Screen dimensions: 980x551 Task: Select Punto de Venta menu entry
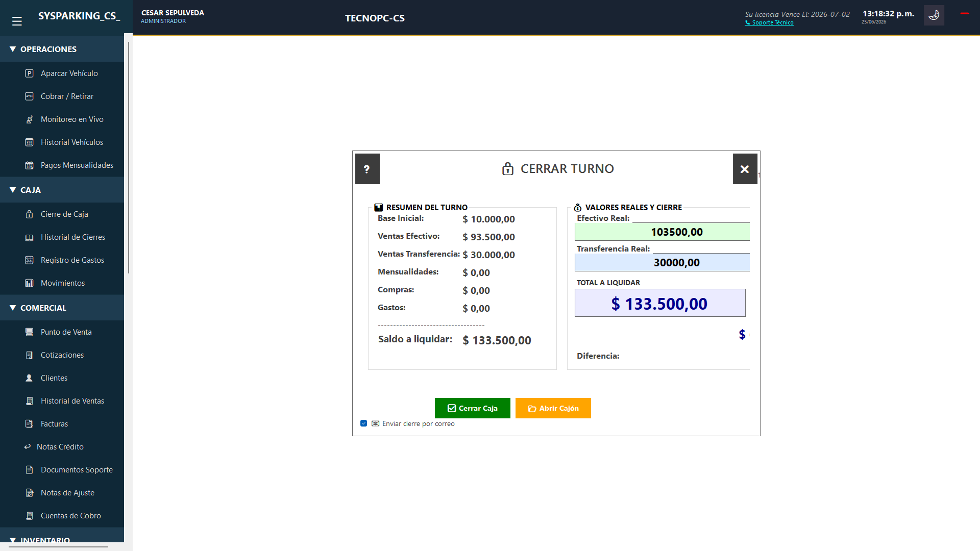(x=62, y=332)
